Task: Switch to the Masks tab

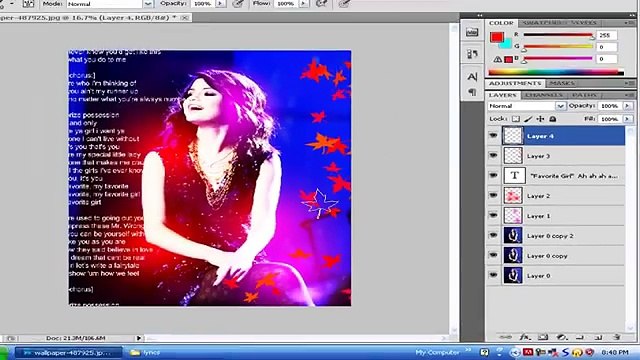Action: point(562,83)
